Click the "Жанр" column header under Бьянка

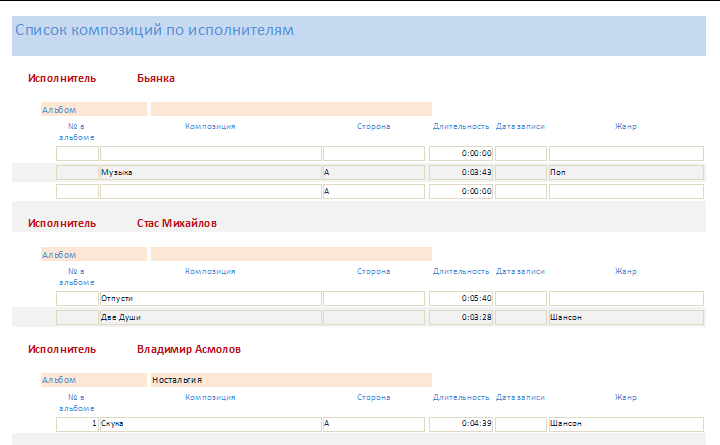(x=626, y=126)
